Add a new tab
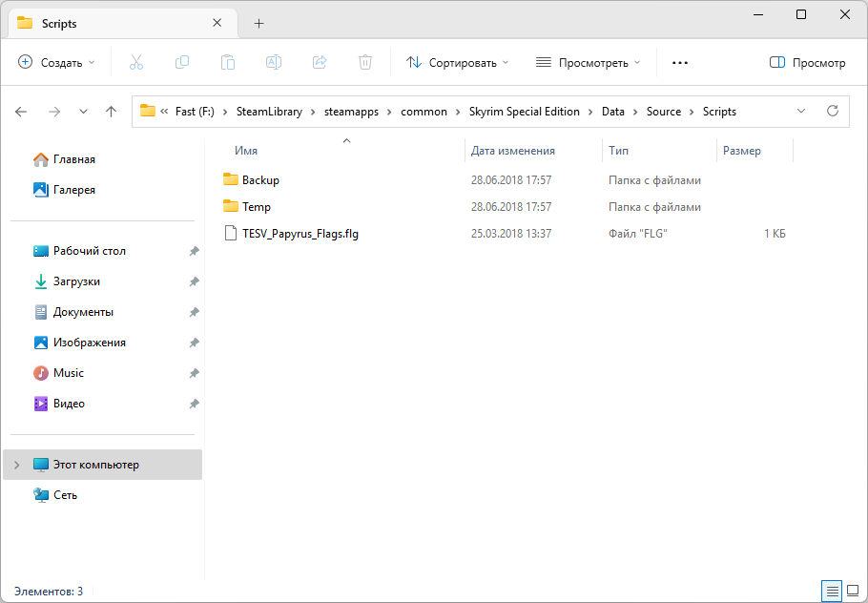Screen dimensions: 868x603 click(258, 23)
